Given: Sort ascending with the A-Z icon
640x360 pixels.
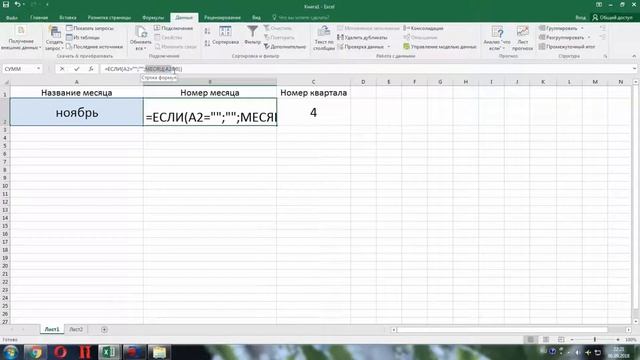Looking at the screenshot, I should [x=207, y=31].
